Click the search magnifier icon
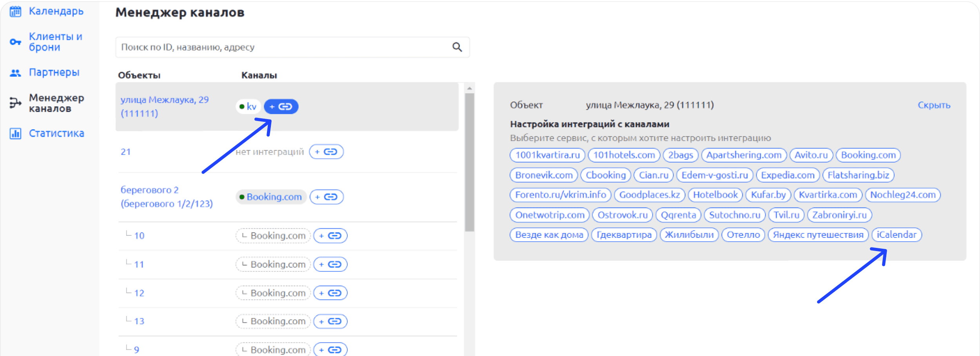The height and width of the screenshot is (356, 980). pyautogui.click(x=457, y=47)
